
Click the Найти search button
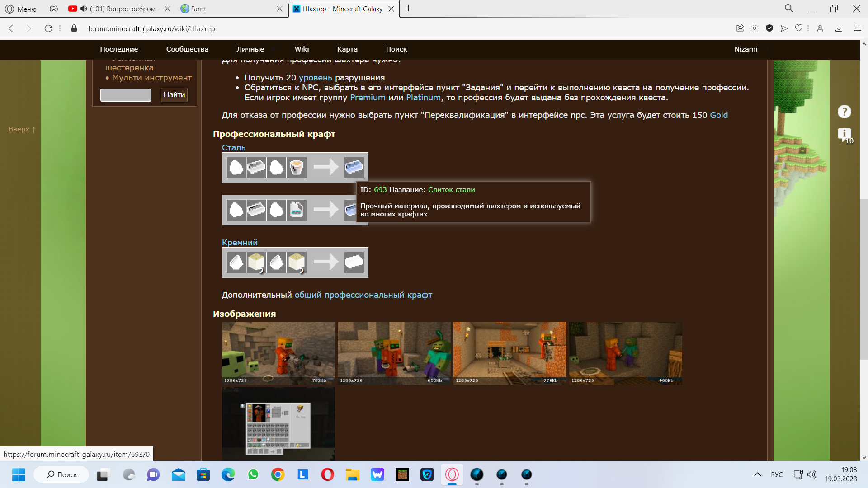(x=174, y=95)
